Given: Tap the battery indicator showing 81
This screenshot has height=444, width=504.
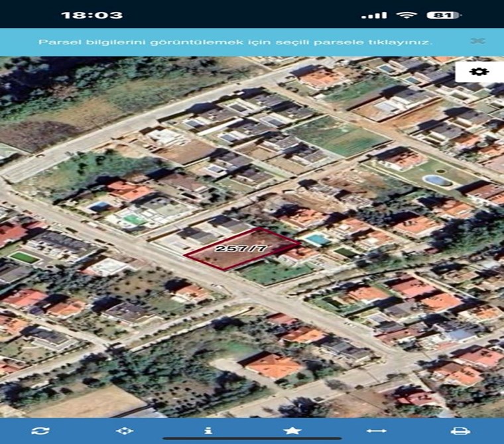Looking at the screenshot, I should pos(443,15).
